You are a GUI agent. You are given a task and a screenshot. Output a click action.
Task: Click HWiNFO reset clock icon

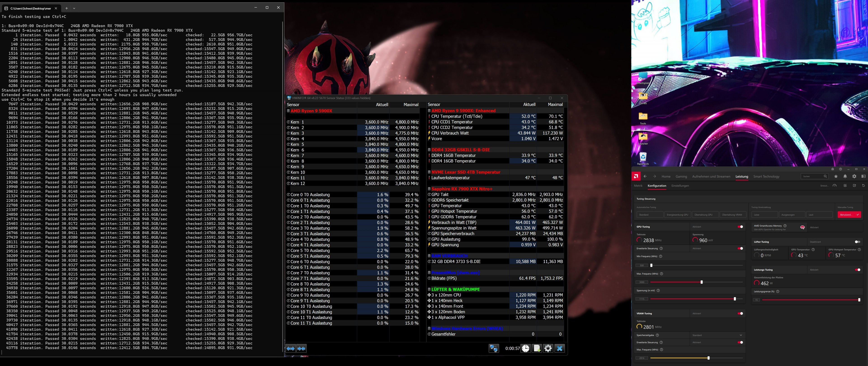click(526, 348)
